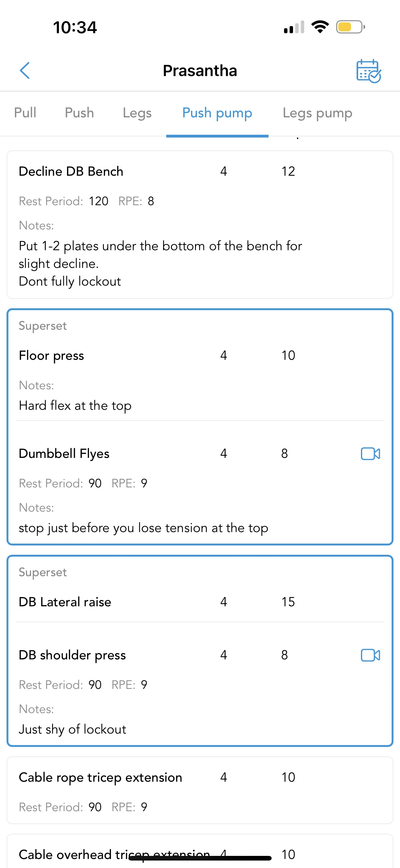Open the DB Lateral raise exercise

pos(65,602)
